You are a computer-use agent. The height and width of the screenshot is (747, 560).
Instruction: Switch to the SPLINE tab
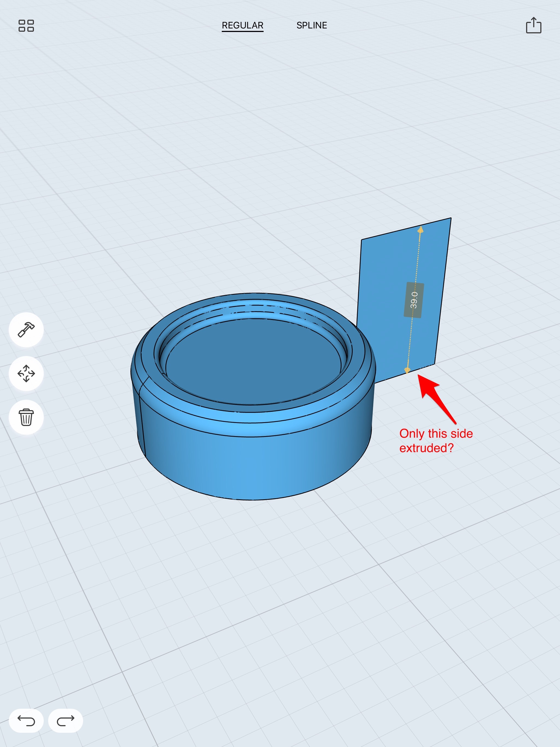[311, 25]
